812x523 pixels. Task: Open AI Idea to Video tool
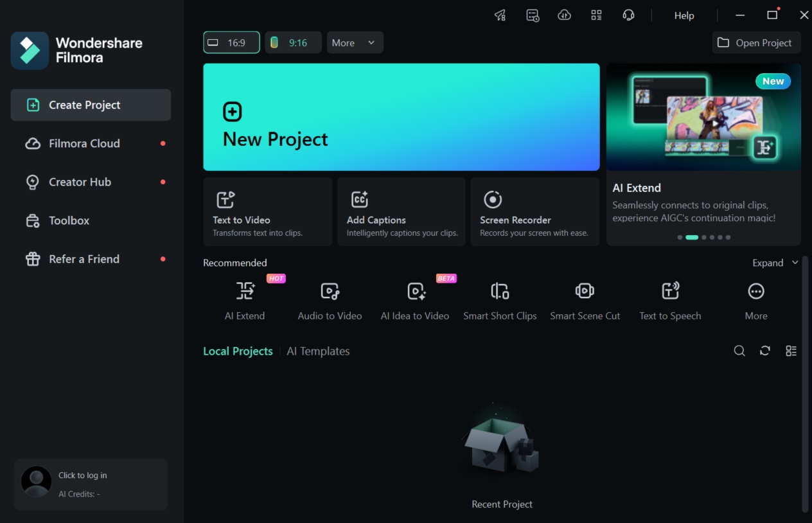click(x=415, y=292)
